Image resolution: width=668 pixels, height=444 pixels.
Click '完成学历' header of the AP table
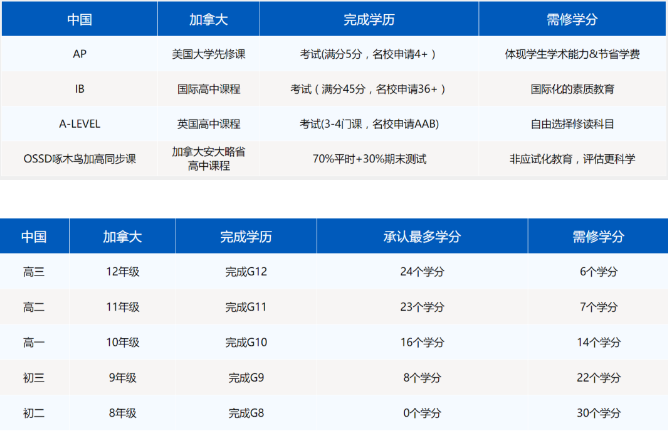tap(369, 19)
